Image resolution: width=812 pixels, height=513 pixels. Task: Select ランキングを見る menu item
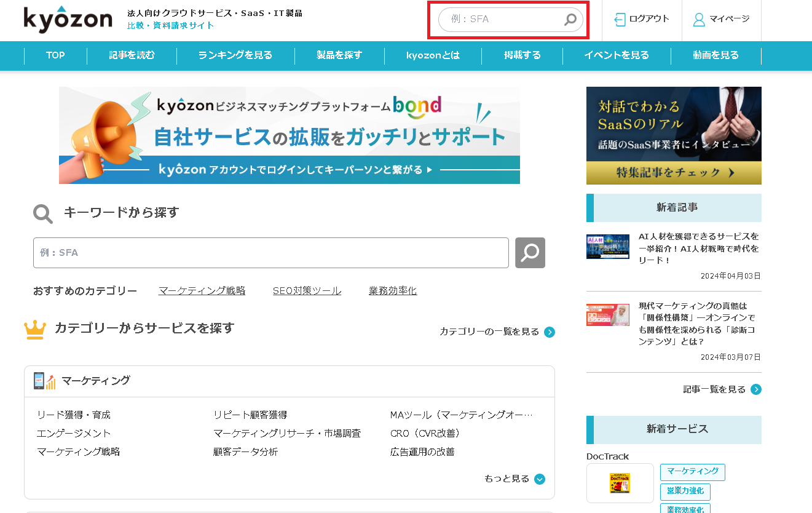(235, 55)
